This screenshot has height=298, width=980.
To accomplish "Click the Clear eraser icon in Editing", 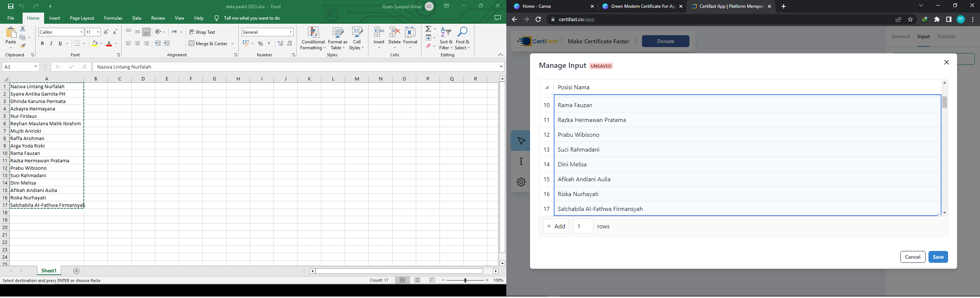I will click(x=428, y=46).
